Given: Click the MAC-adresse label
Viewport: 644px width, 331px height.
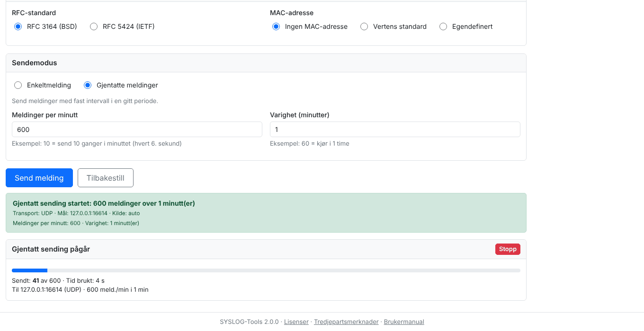Looking at the screenshot, I should [292, 13].
